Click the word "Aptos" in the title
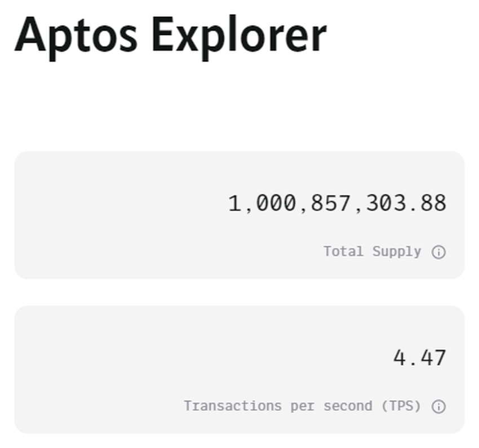The height and width of the screenshot is (448, 479). (x=76, y=35)
